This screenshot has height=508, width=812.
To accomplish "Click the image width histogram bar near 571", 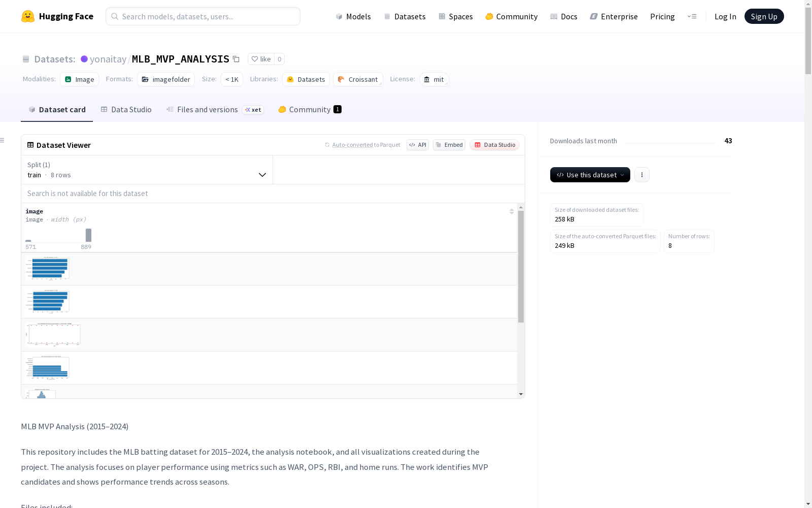I will click(x=28, y=241).
